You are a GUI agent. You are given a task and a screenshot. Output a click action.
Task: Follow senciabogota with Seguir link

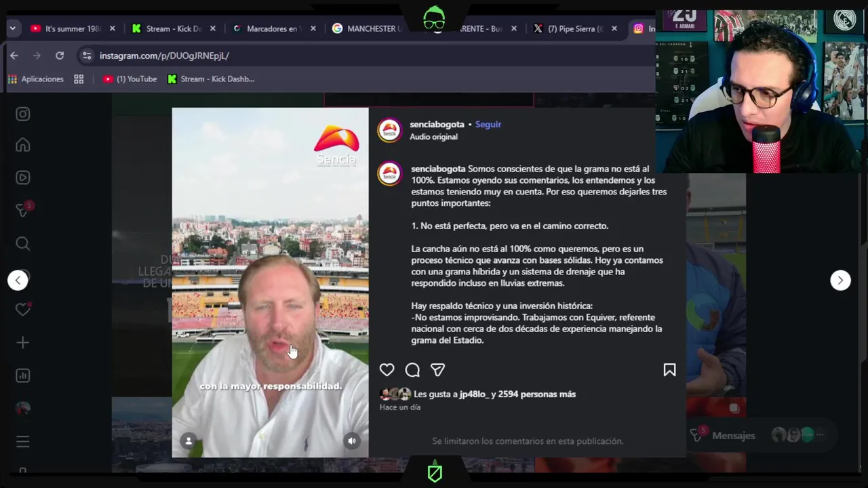[x=488, y=125]
